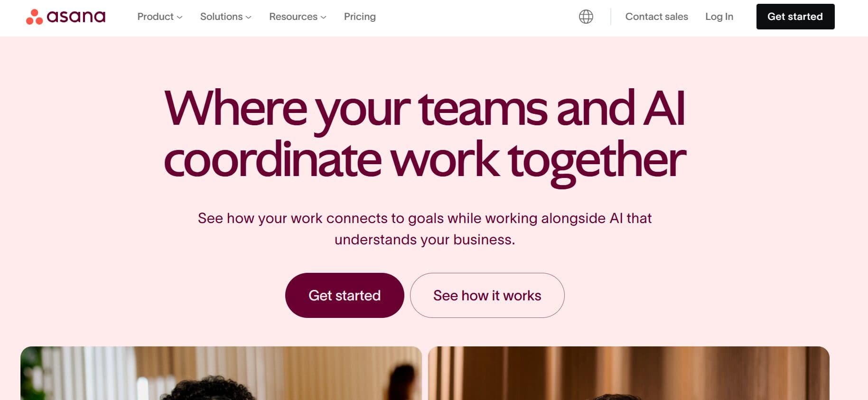
Task: Open the Solutions dropdown
Action: coord(225,17)
